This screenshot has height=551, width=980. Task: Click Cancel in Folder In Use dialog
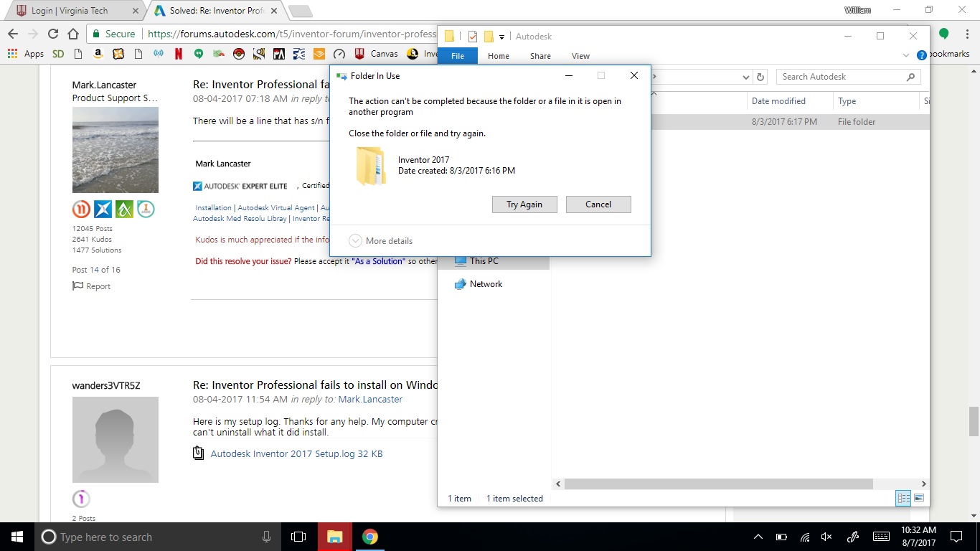coord(598,204)
